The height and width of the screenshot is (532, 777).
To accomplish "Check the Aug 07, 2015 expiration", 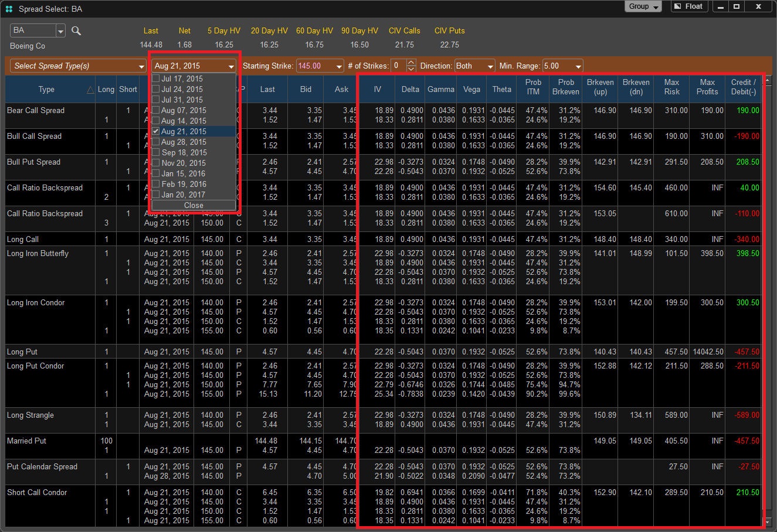I will point(156,110).
